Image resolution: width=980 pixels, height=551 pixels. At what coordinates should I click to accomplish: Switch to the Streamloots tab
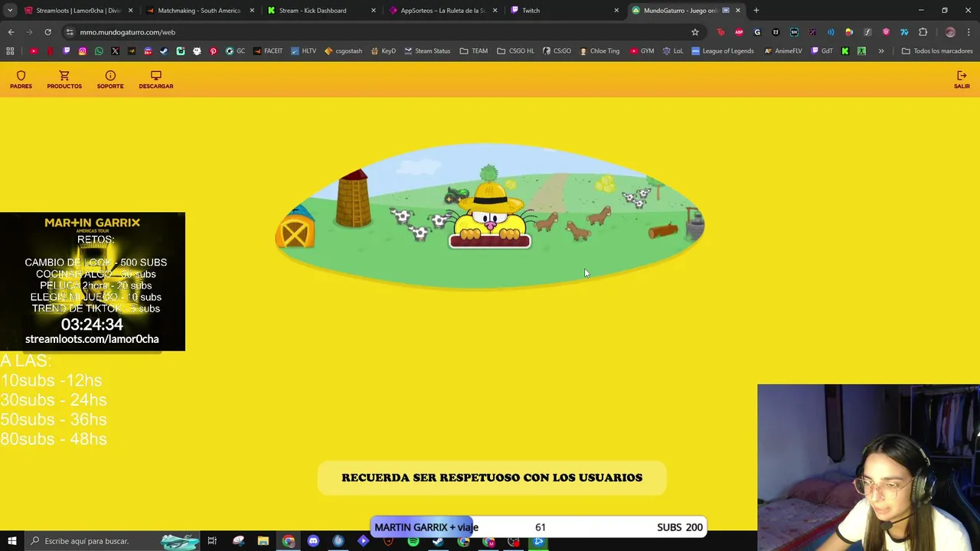[x=79, y=11]
